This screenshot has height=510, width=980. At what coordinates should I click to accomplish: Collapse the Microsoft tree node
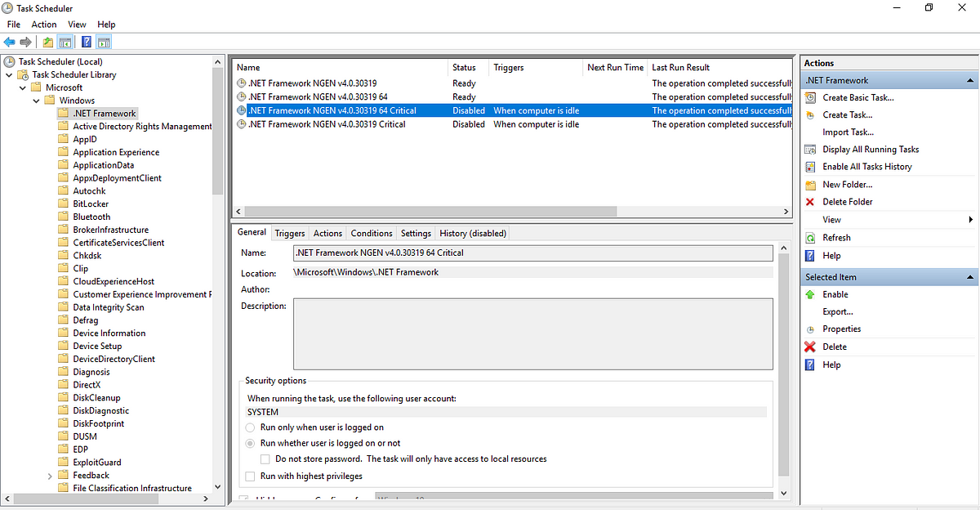(23, 87)
